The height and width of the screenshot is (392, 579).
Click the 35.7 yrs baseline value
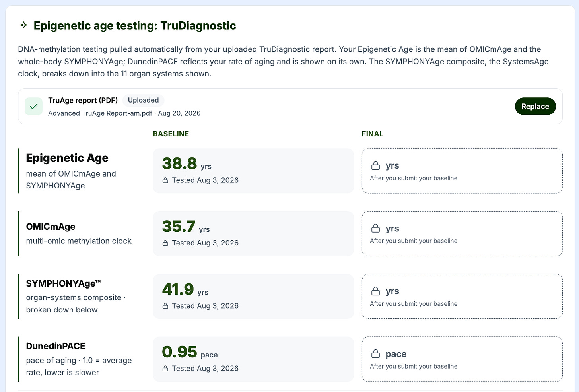pyautogui.click(x=186, y=227)
